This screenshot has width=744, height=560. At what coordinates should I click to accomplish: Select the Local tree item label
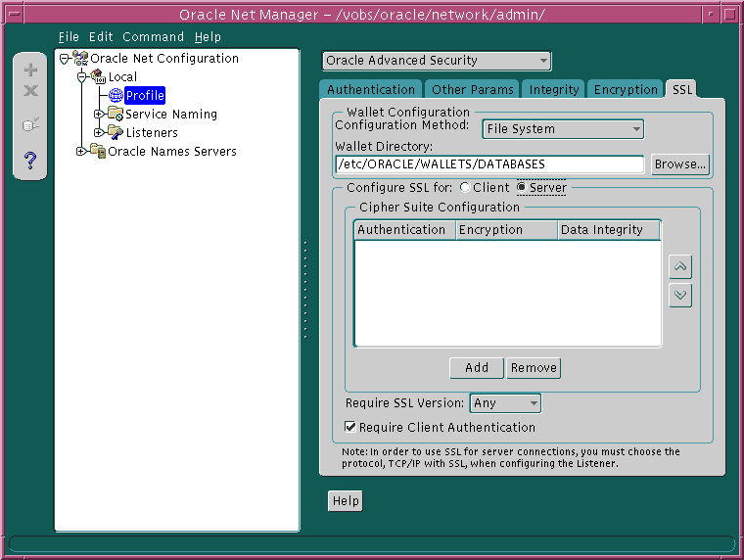122,77
